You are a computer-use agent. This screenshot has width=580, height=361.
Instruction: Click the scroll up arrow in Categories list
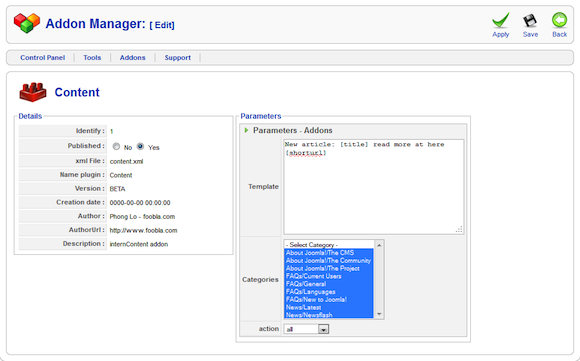[379, 245]
